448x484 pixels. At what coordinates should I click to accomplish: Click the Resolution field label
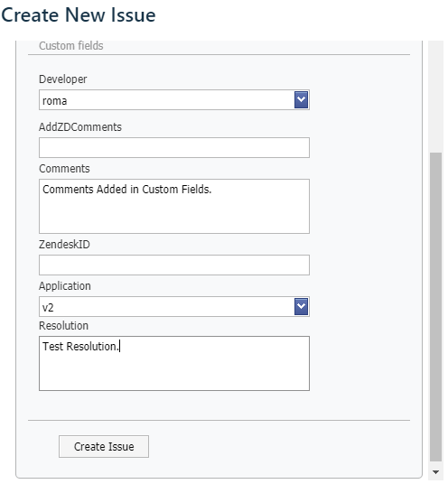[x=63, y=326]
